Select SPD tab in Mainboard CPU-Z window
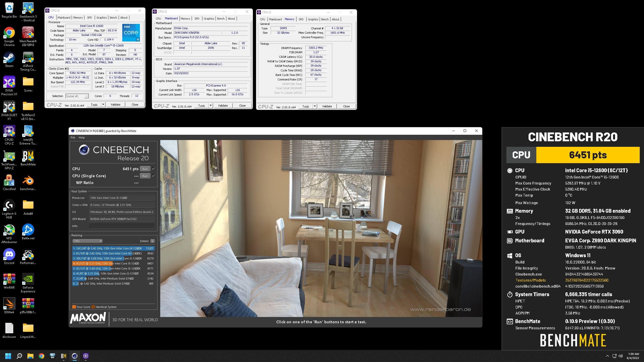The width and height of the screenshot is (644, 362). 197,18
